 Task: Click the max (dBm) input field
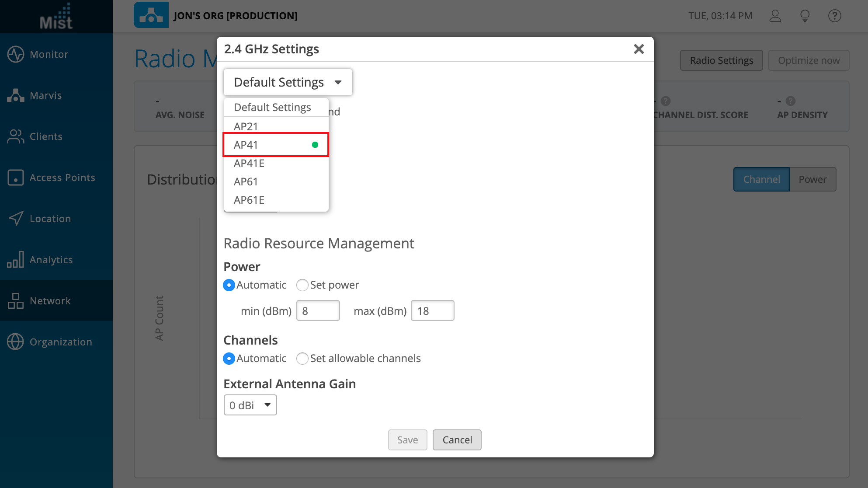pos(432,310)
